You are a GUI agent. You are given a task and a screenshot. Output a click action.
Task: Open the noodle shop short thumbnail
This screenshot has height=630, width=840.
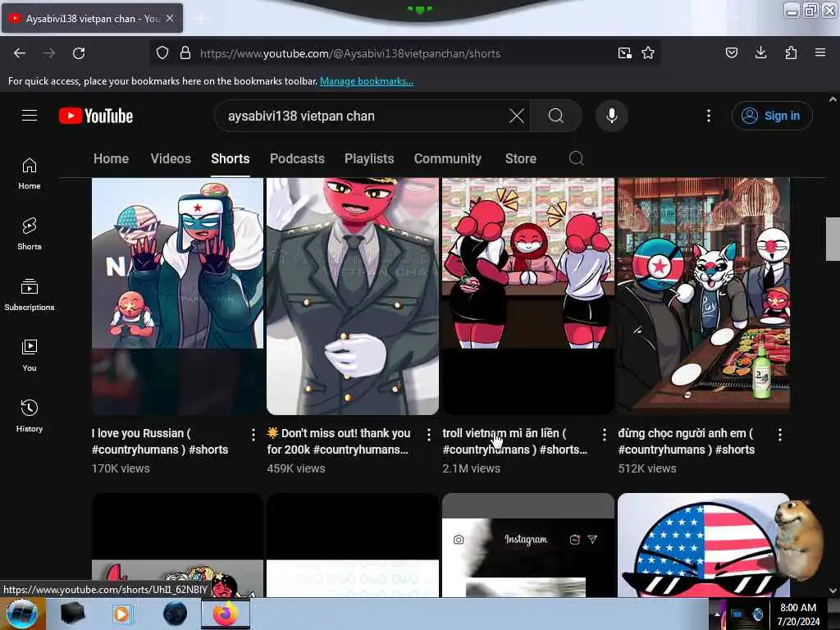pos(528,295)
